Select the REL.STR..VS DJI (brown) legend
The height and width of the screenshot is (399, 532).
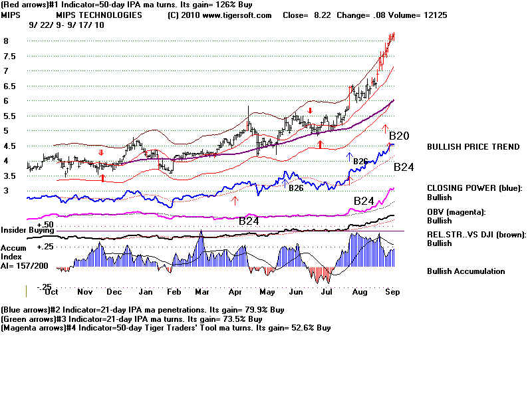[476, 234]
